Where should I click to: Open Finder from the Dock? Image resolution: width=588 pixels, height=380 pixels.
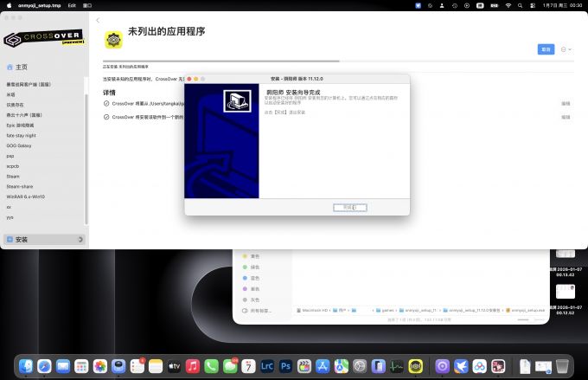(x=26, y=366)
